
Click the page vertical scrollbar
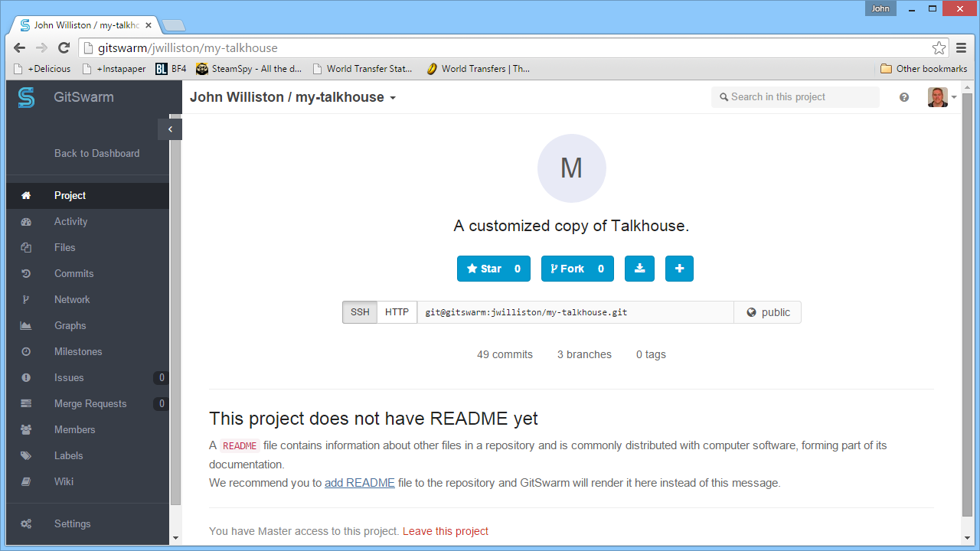(967, 306)
